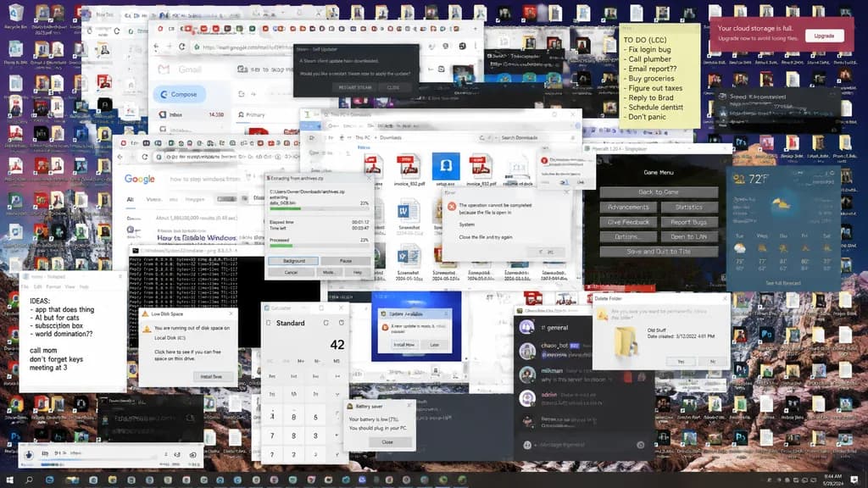The image size is (868, 488).
Task: Click the file extraction progress bar
Action: click(319, 208)
